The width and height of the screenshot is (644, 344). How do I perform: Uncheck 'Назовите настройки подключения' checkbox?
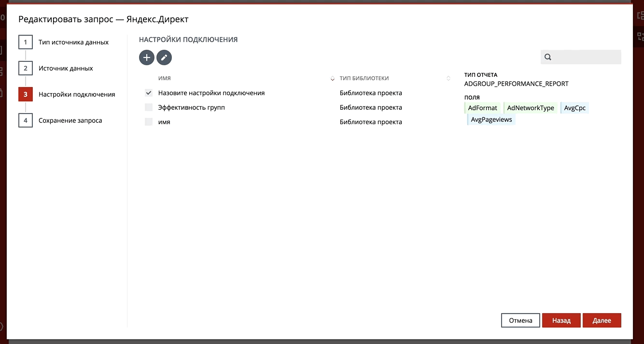click(149, 93)
